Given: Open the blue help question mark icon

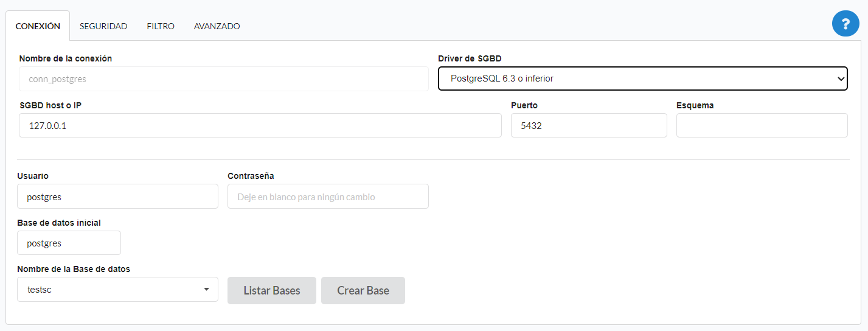Looking at the screenshot, I should tap(845, 24).
